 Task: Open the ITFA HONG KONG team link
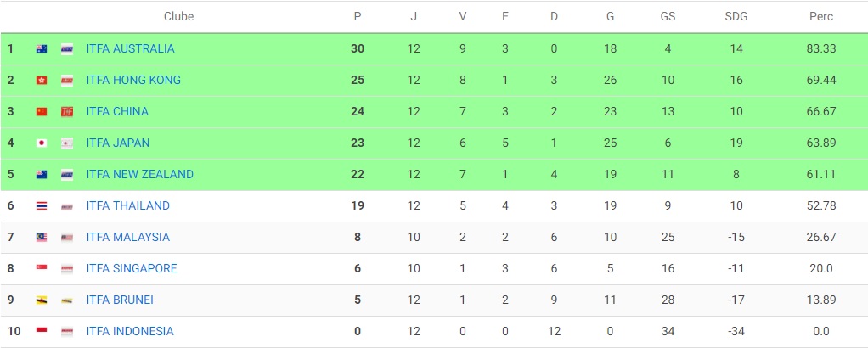pyautogui.click(x=133, y=81)
